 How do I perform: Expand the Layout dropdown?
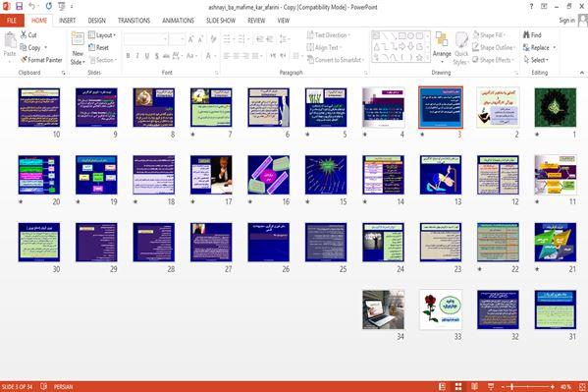102,35
